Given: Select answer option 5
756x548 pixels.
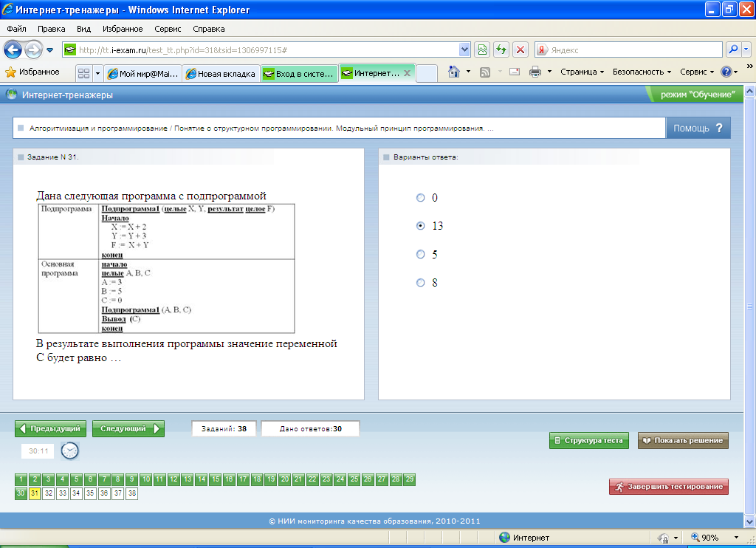Looking at the screenshot, I should tap(420, 254).
